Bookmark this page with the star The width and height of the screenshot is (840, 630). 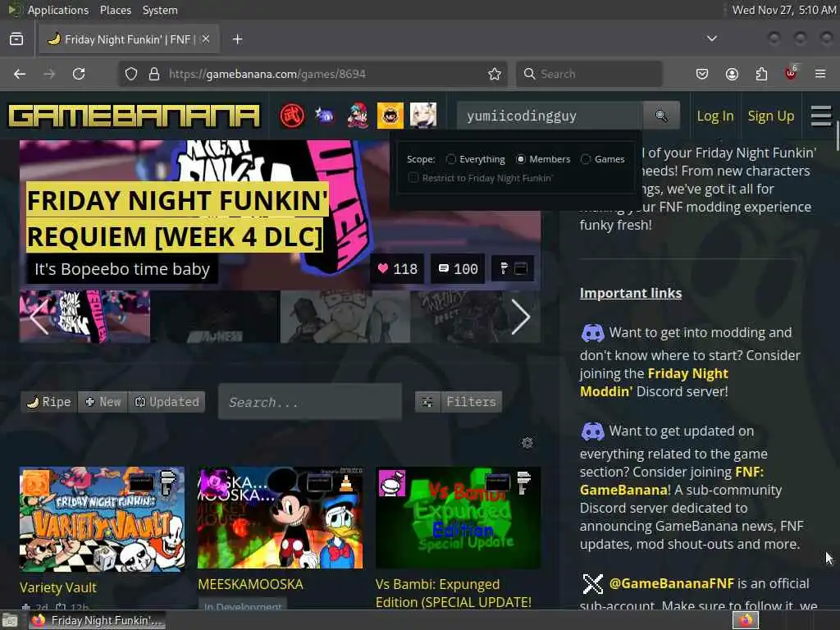coord(495,74)
